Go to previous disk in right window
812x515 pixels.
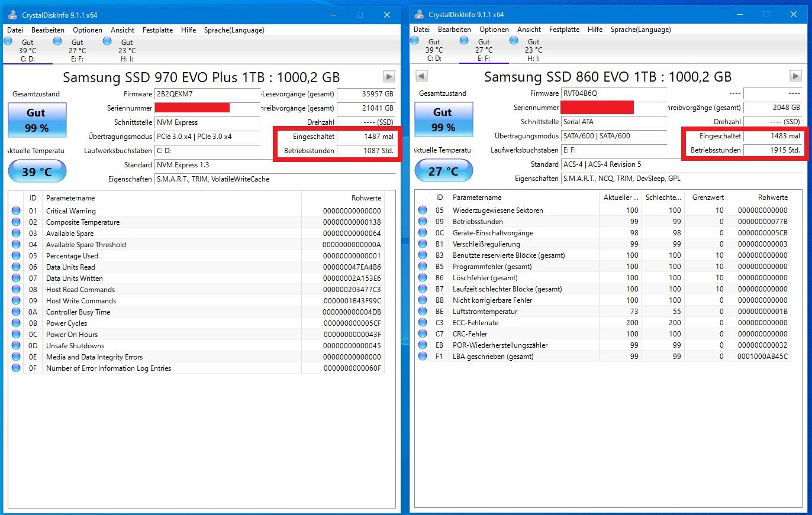[x=421, y=76]
